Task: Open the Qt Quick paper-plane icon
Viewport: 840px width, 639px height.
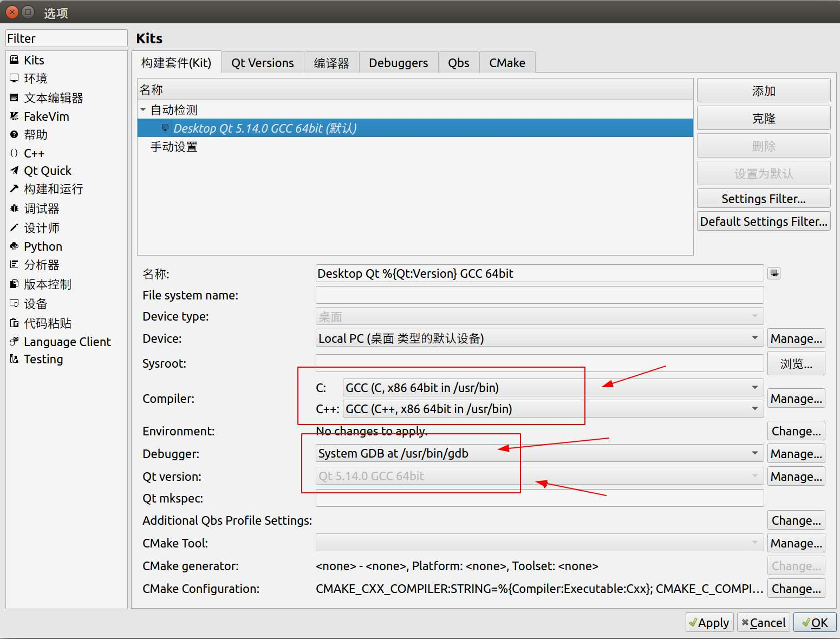Action: point(14,171)
